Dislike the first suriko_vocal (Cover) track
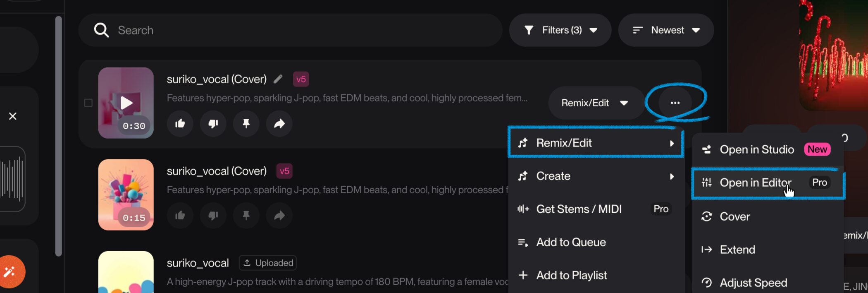 pyautogui.click(x=213, y=123)
